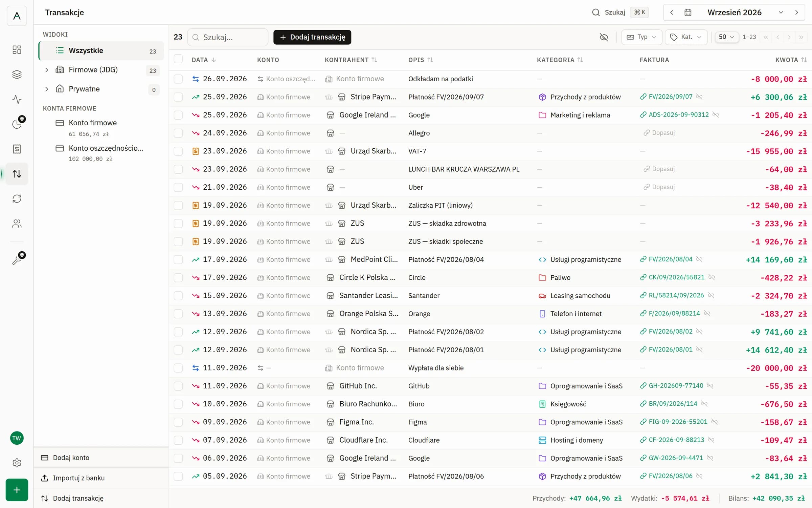The width and height of the screenshot is (812, 508).
Task: Check the Odkładam na podatki row checkbox
Action: point(178,79)
